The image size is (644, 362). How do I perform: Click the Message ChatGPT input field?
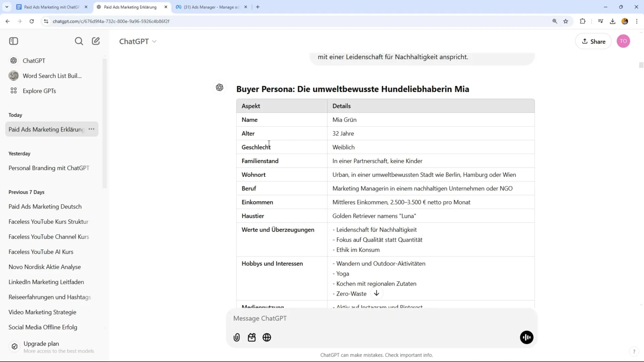point(382,318)
